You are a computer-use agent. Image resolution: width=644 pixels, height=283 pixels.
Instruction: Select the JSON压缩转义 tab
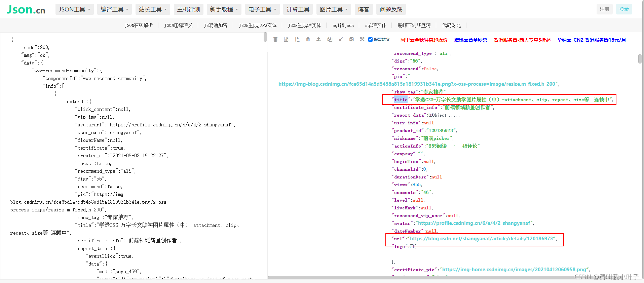pyautogui.click(x=178, y=25)
